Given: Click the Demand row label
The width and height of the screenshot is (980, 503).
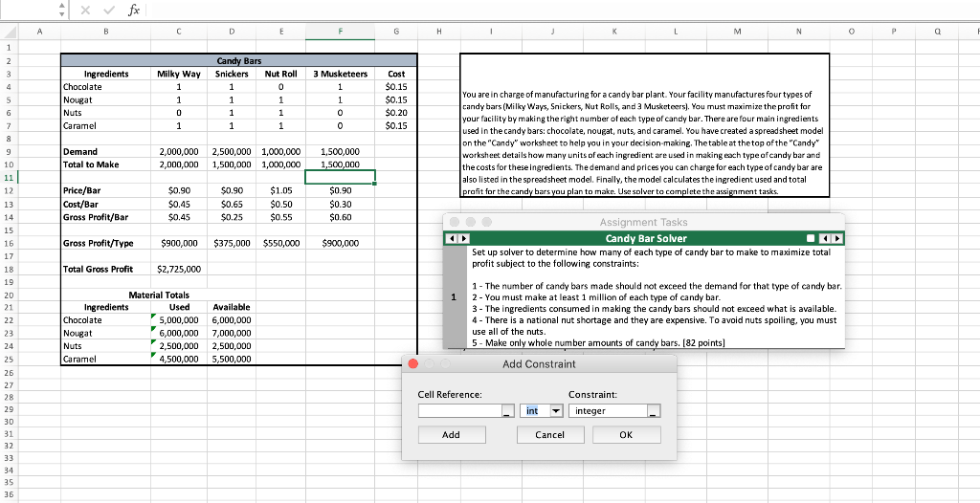Looking at the screenshot, I should pos(105,151).
